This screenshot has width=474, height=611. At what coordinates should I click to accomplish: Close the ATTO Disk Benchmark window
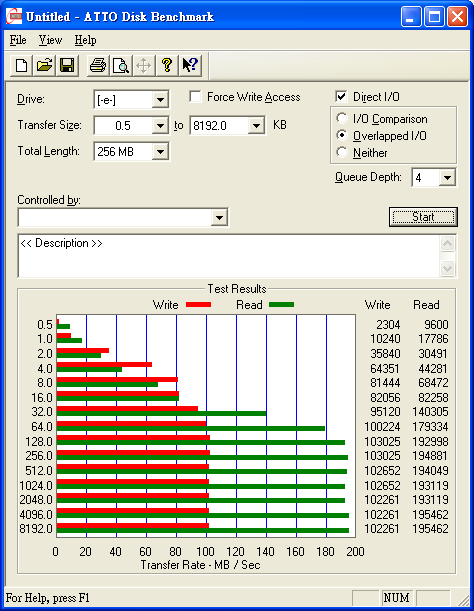pyautogui.click(x=458, y=17)
